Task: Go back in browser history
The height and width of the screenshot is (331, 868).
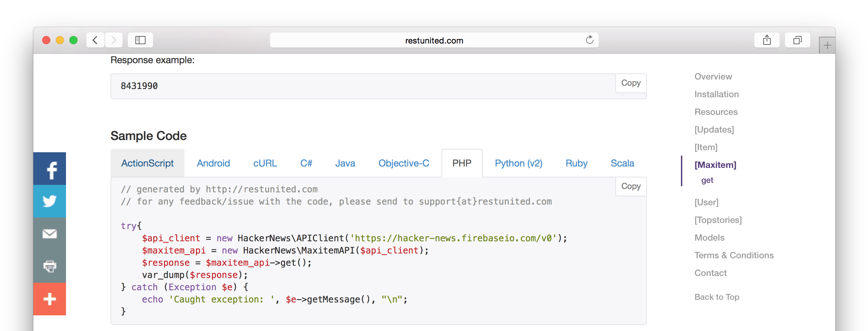Action: 95,40
